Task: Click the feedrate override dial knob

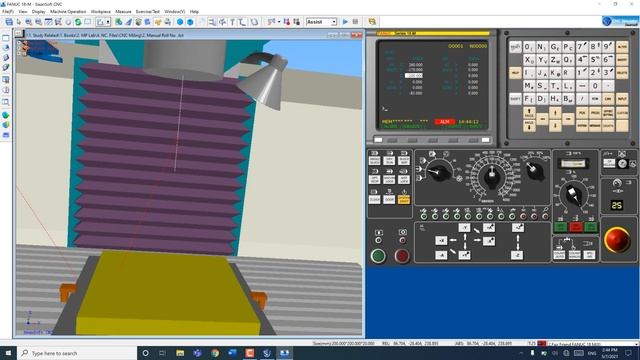Action: click(x=491, y=176)
